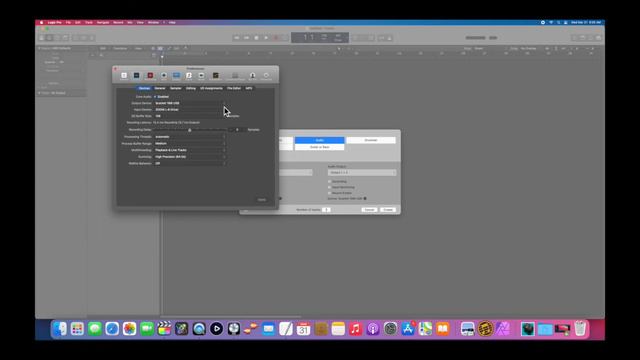Viewport: 640px width, 360px height.
Task: Check Record Enable in New Tracks dialog
Action: [x=330, y=193]
